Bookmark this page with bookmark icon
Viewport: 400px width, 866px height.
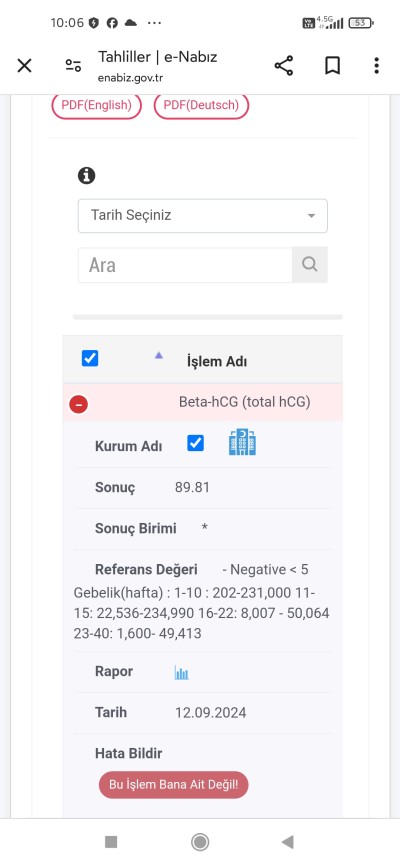(x=332, y=66)
